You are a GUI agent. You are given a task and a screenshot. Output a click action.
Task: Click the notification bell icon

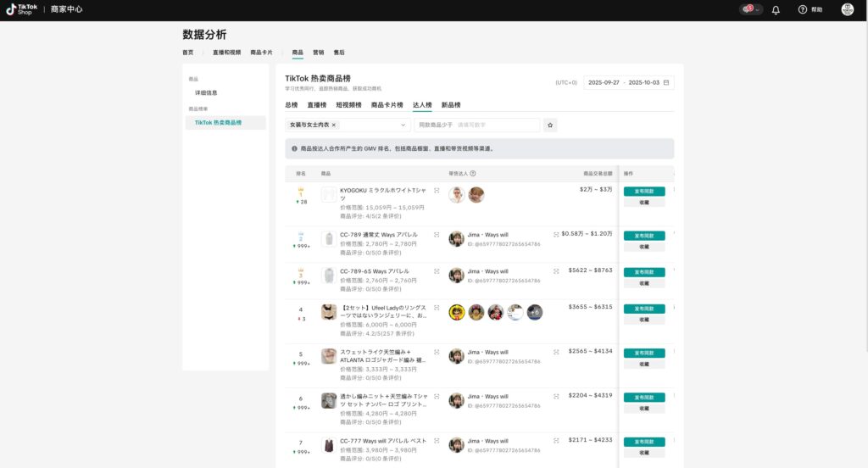pos(776,9)
